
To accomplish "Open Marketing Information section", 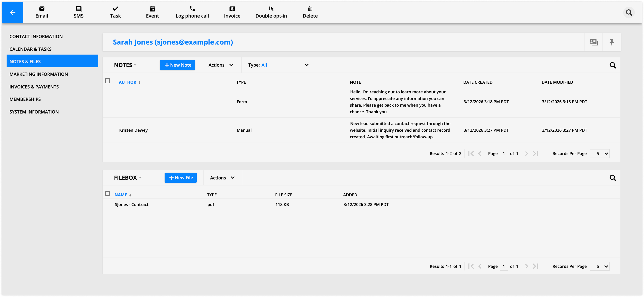I will point(39,74).
